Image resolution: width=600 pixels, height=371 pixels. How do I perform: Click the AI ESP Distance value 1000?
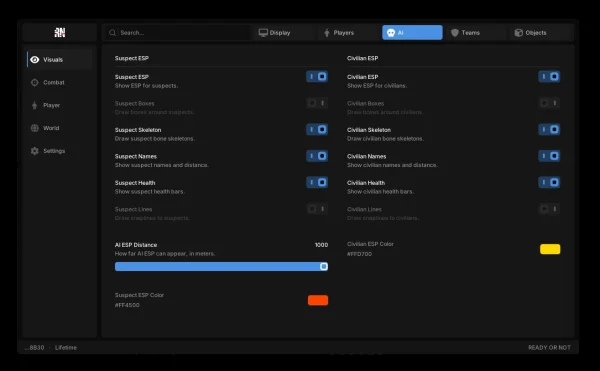[x=321, y=245]
